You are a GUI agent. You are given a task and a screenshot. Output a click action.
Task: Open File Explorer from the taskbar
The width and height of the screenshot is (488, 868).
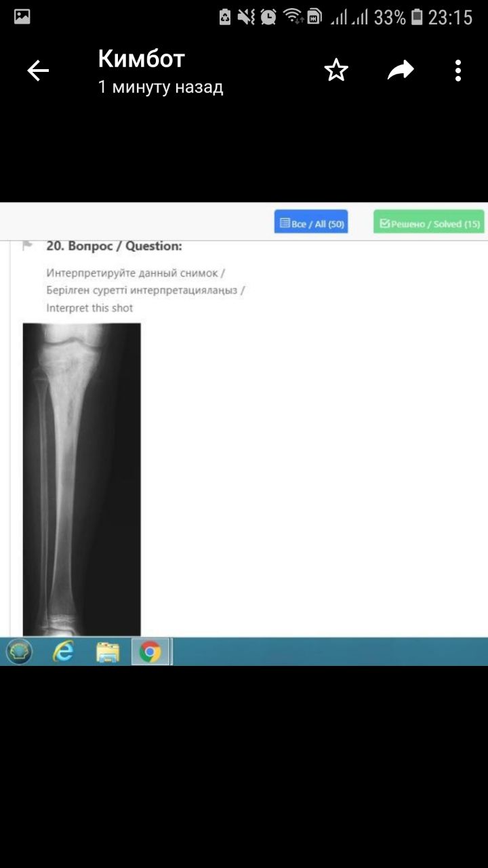point(108,652)
